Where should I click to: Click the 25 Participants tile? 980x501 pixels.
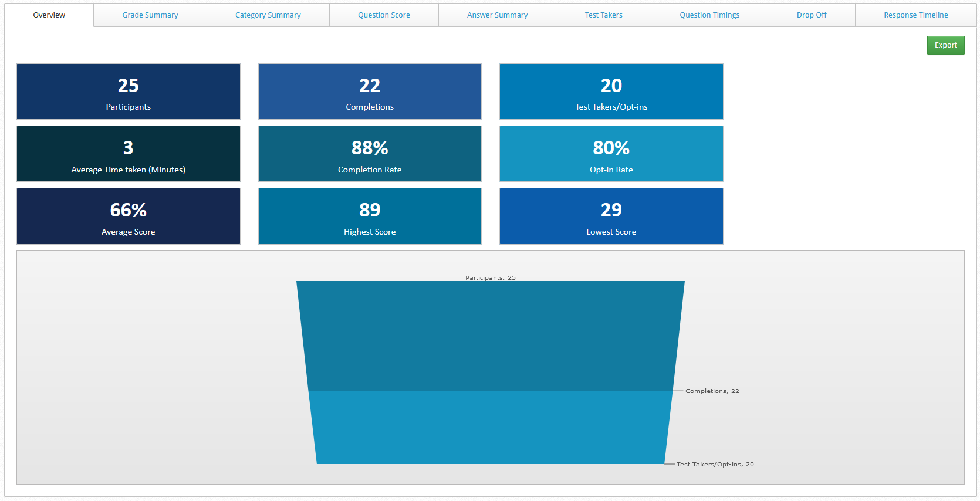coord(129,92)
